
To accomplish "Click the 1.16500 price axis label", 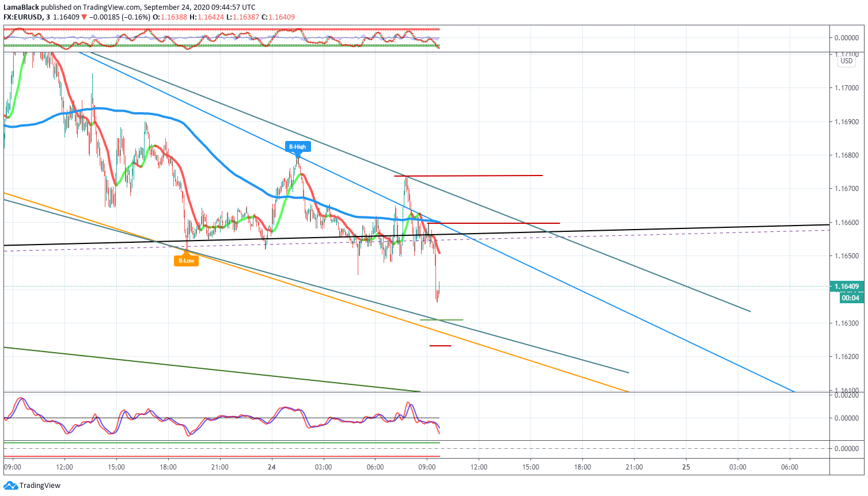I will [846, 256].
